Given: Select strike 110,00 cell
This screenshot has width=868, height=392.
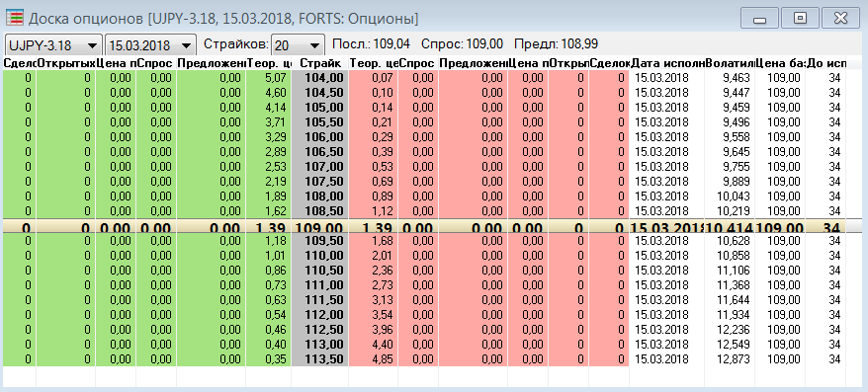Looking at the screenshot, I should pyautogui.click(x=319, y=256).
